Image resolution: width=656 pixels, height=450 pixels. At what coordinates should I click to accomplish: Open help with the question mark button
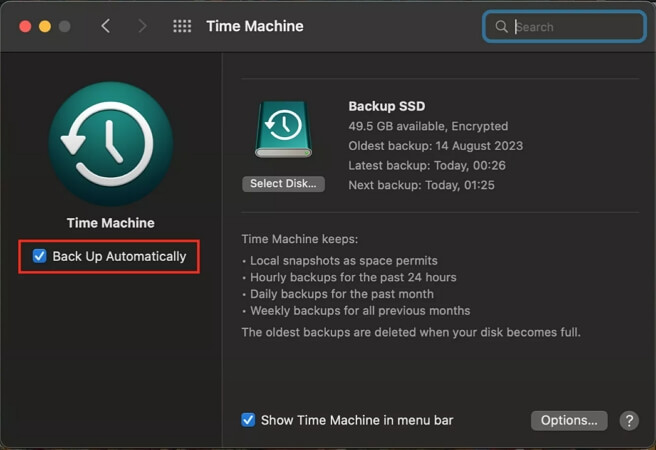click(629, 421)
